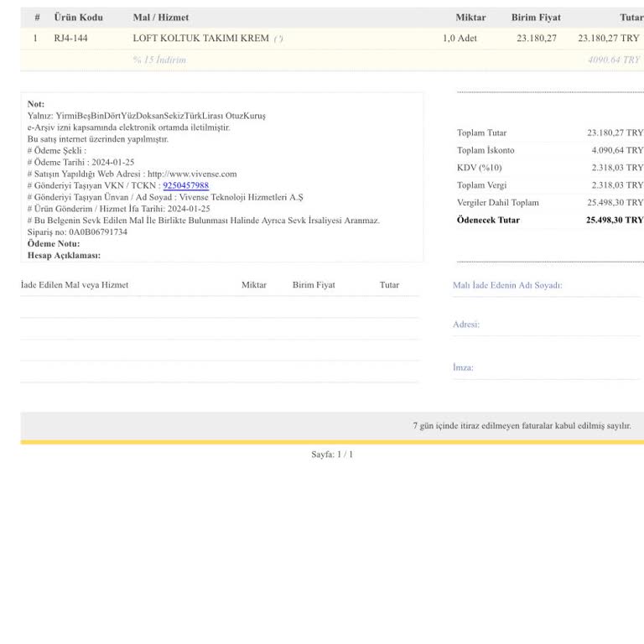Click the '4.090,64 TRY' total discount value
Screen dimensions: 644x644
[617, 150]
